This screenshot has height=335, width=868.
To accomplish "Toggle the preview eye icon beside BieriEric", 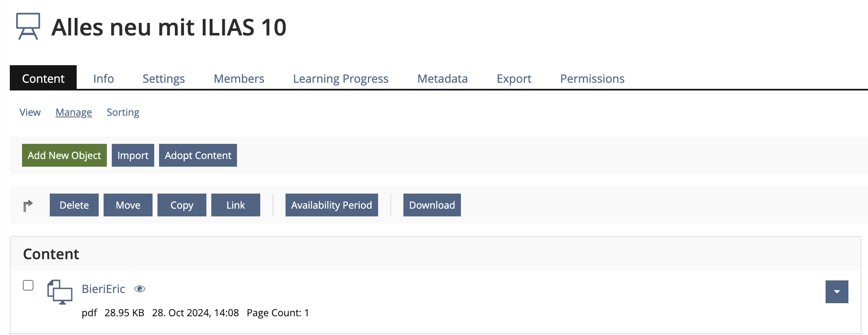I will click(x=140, y=289).
